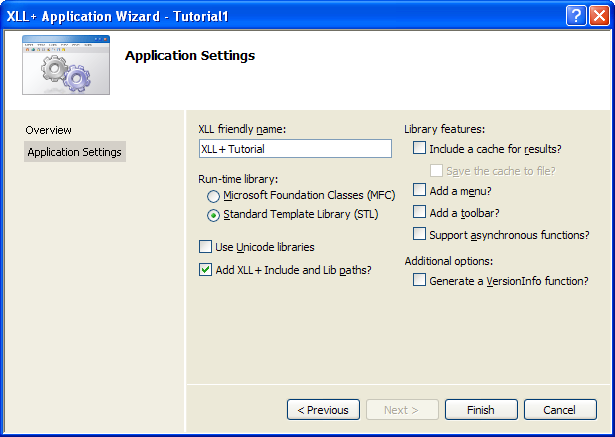Image resolution: width=615 pixels, height=437 pixels.
Task: Click the Finish button
Action: 481,410
